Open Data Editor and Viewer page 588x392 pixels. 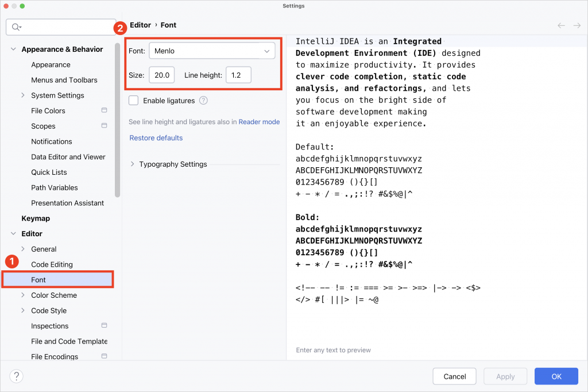[x=68, y=157]
